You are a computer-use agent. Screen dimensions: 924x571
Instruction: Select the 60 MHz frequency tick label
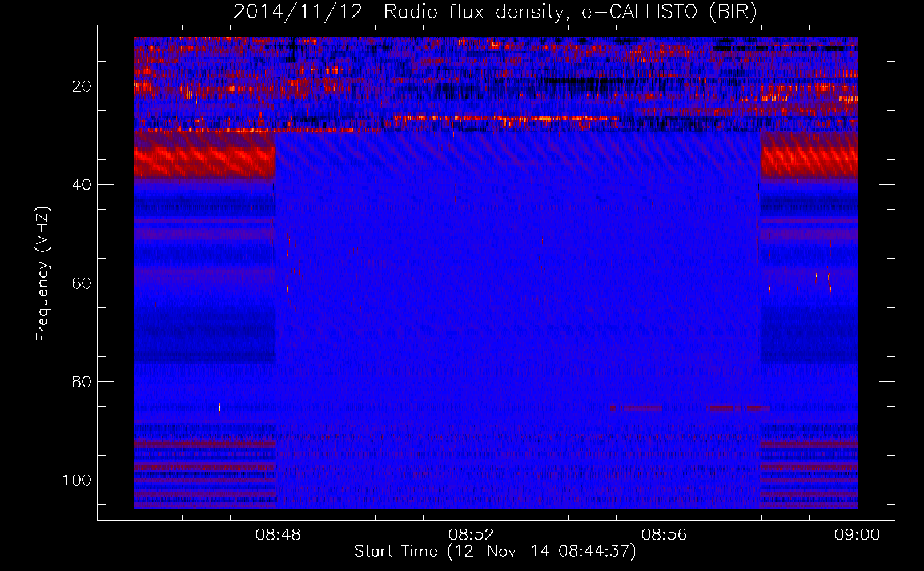[82, 283]
